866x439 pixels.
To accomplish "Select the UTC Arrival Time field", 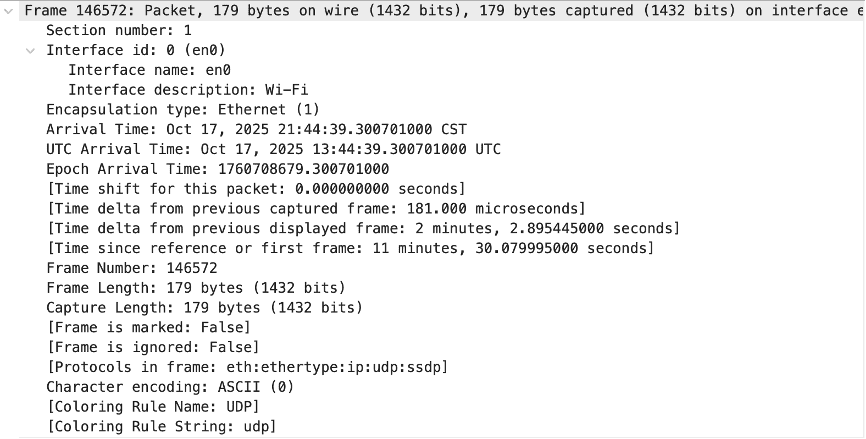I will pos(273,149).
